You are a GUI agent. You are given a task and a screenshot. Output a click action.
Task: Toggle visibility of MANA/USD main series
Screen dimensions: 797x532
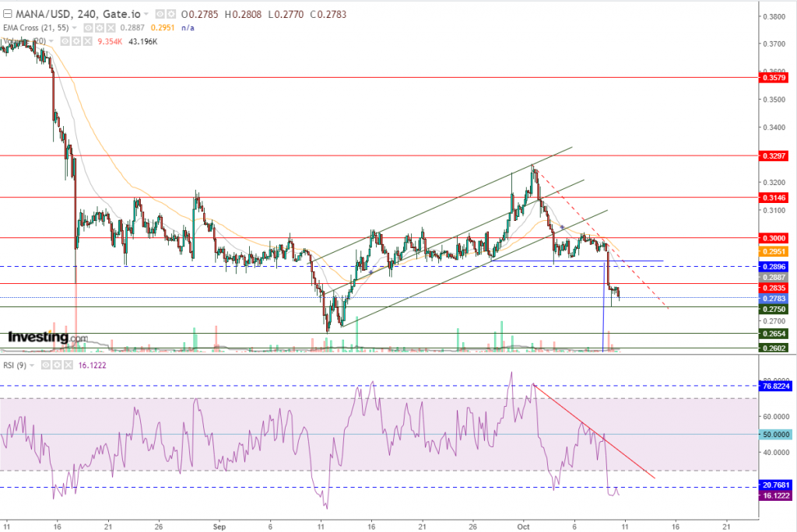point(160,14)
